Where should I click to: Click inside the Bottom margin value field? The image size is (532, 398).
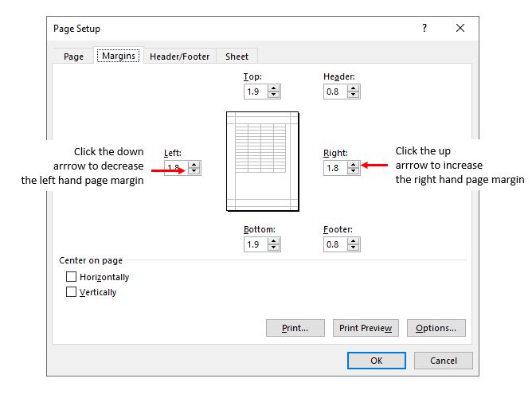(256, 245)
